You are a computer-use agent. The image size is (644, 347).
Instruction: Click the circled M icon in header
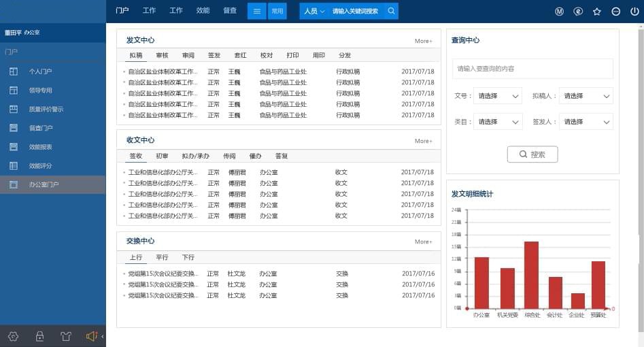point(560,11)
